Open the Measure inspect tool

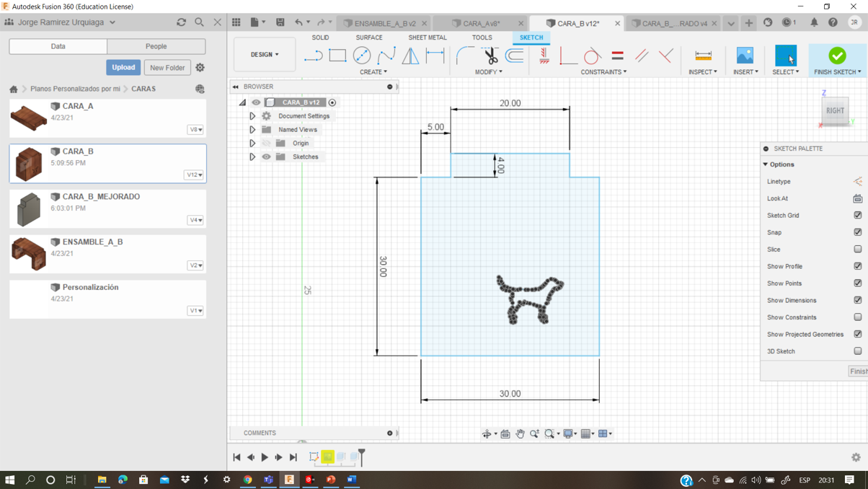coord(703,56)
